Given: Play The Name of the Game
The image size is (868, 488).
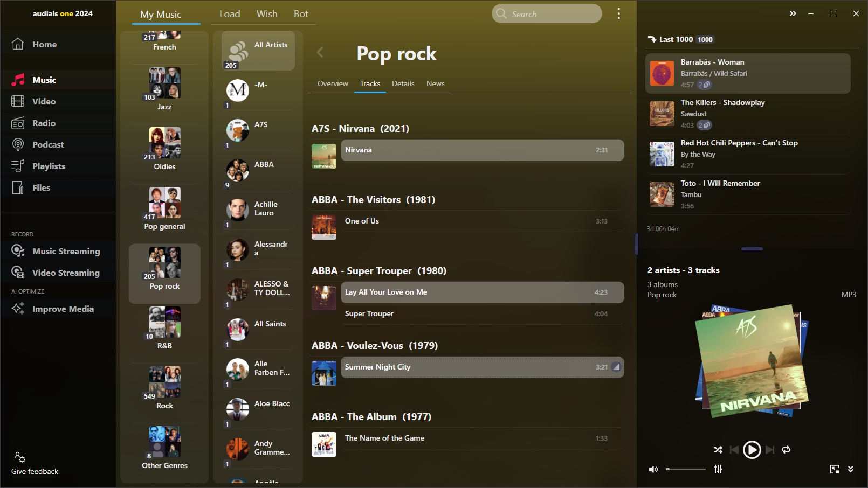Looking at the screenshot, I should coord(482,438).
